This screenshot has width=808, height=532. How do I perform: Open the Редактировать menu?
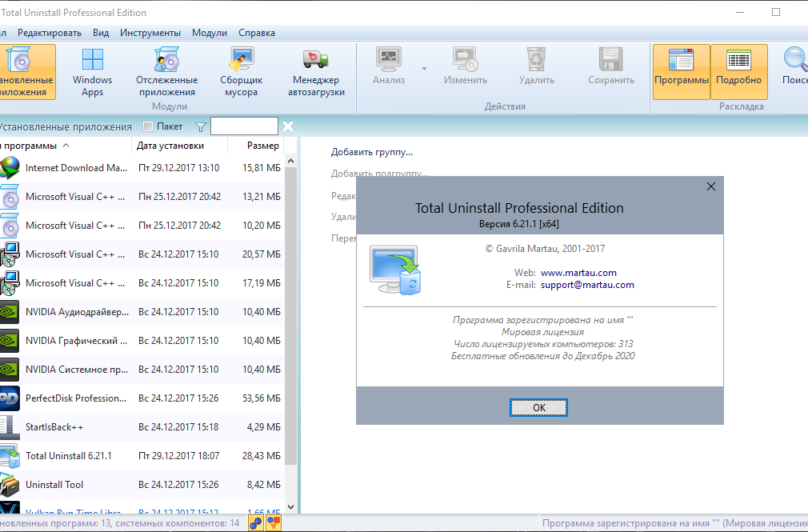(x=50, y=33)
